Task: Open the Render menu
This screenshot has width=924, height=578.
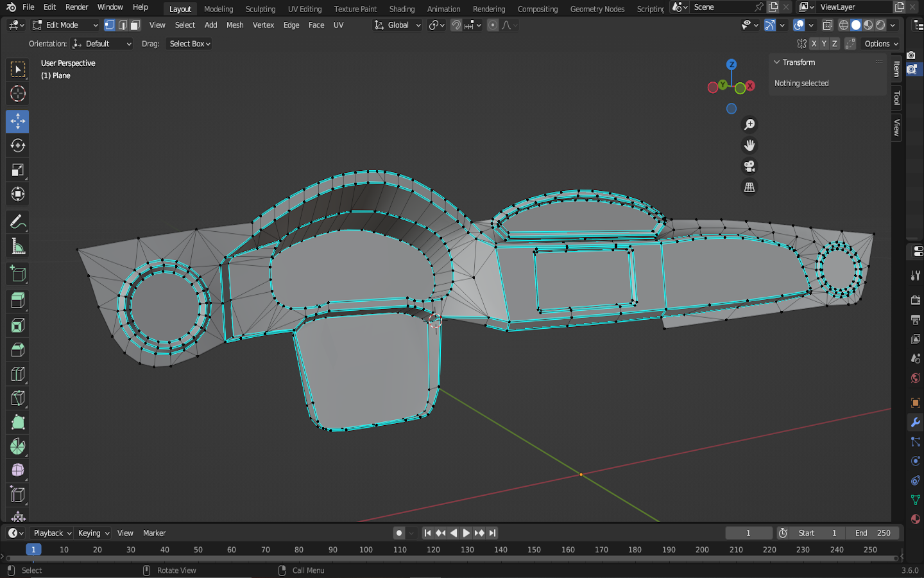Action: click(x=77, y=7)
